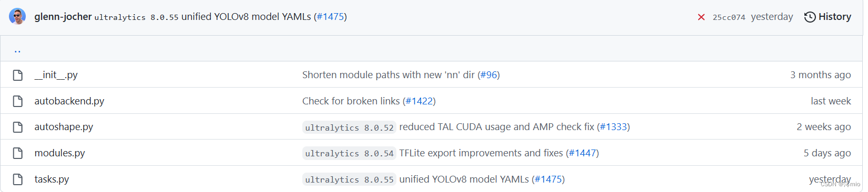Click file icon beside modules.py
The height and width of the screenshot is (192, 868).
point(18,153)
